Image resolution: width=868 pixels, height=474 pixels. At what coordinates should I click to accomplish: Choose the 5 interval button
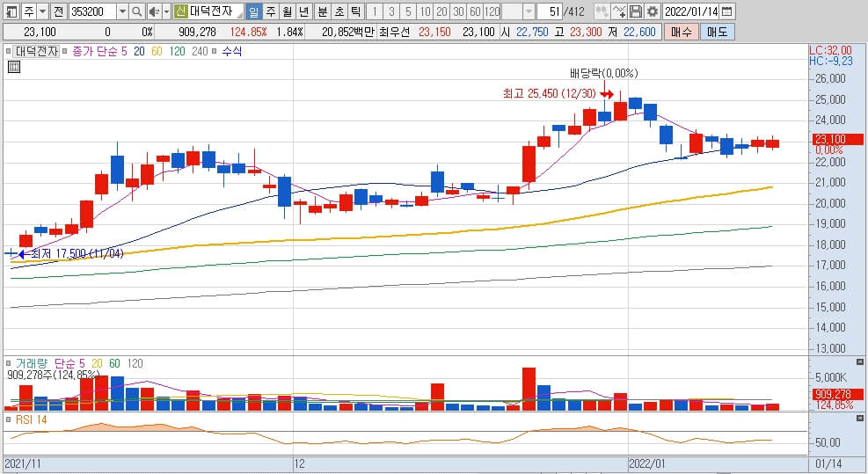pyautogui.click(x=408, y=11)
